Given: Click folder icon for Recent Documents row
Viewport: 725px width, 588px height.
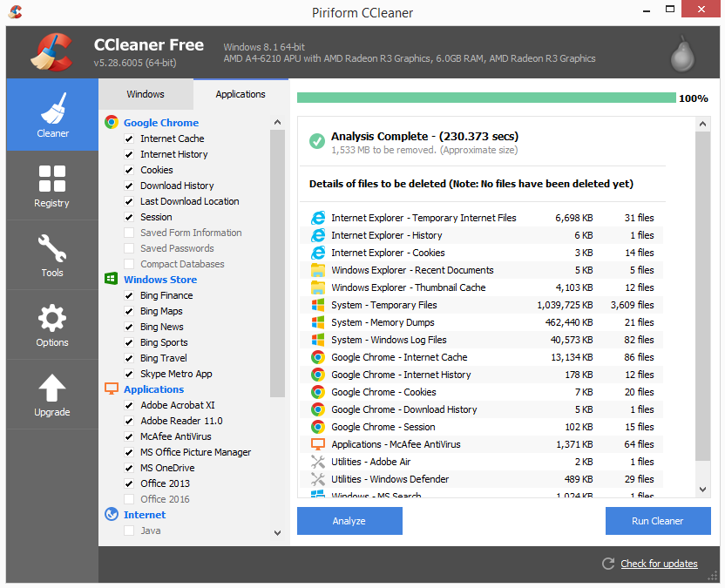Looking at the screenshot, I should (x=318, y=270).
